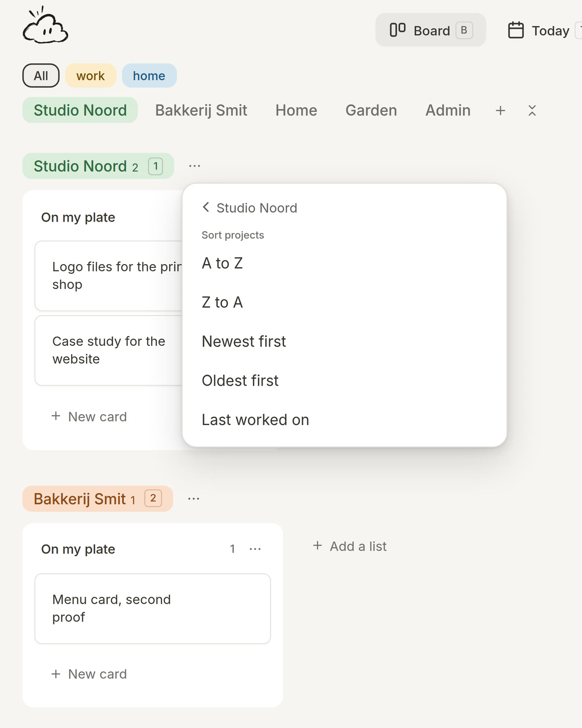Sort projects Z to A
The height and width of the screenshot is (728, 582).
344,302
